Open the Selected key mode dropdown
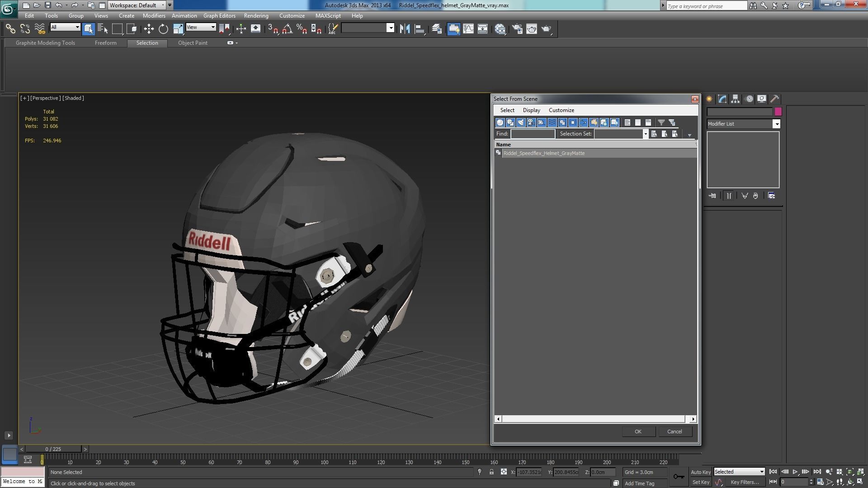This screenshot has height=488, width=868. 739,472
